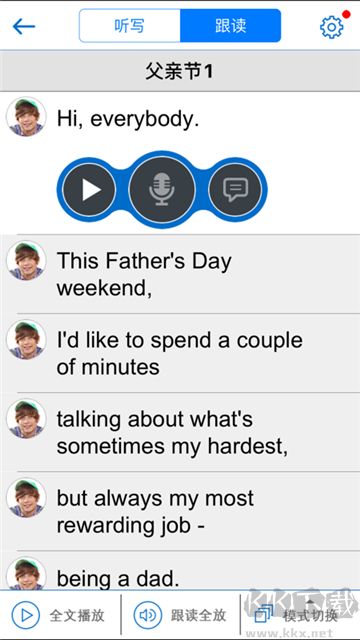Tap the avatar beside 'This Father's Day weekend'

(27, 260)
